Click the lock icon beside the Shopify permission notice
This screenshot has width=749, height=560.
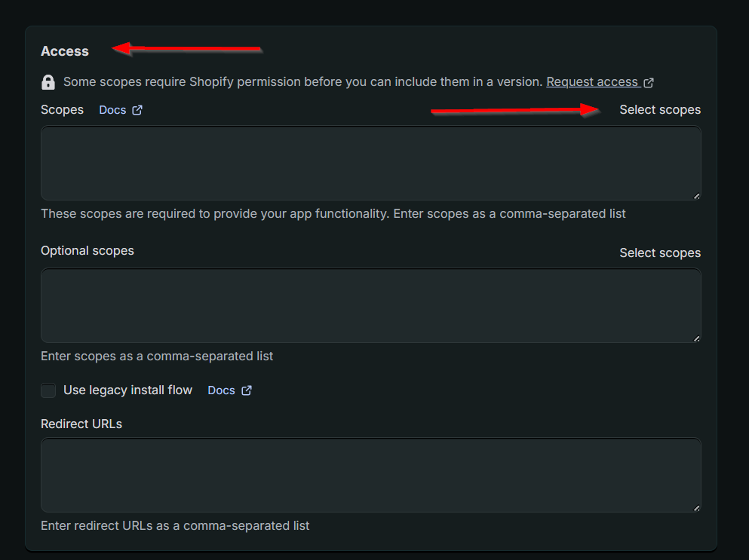48,82
